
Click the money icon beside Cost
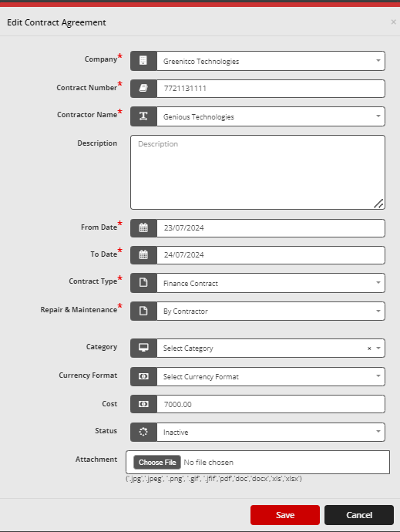(143, 404)
